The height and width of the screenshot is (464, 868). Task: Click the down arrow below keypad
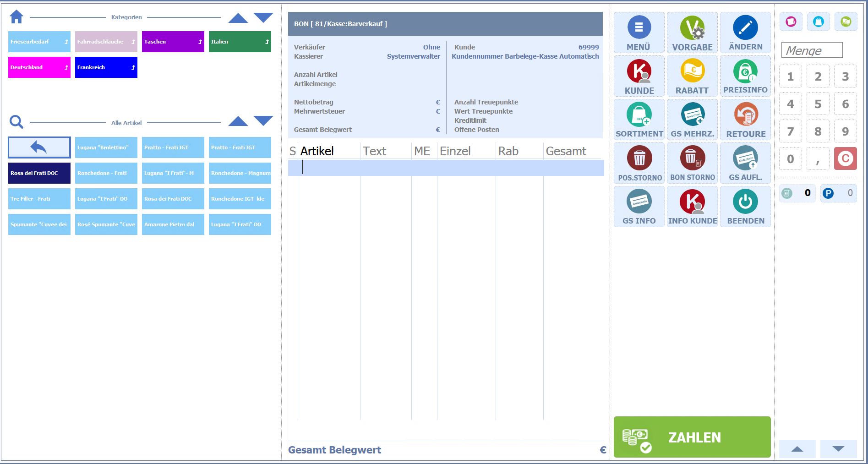(839, 449)
